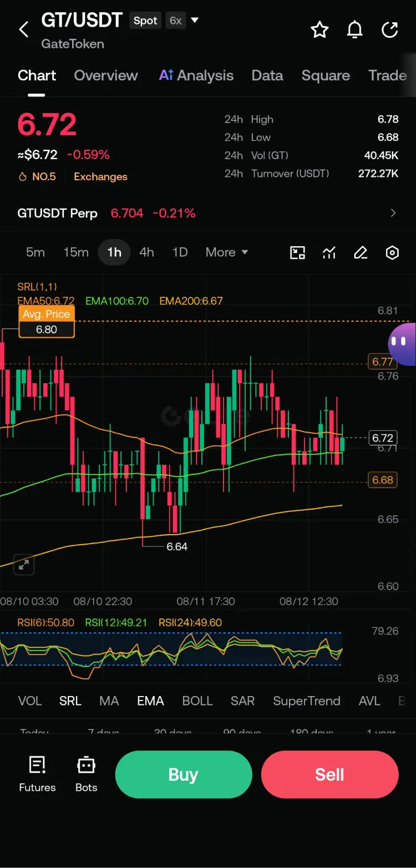Viewport: 416px width, 868px height.
Task: Open price alert bell icon
Action: 355,29
